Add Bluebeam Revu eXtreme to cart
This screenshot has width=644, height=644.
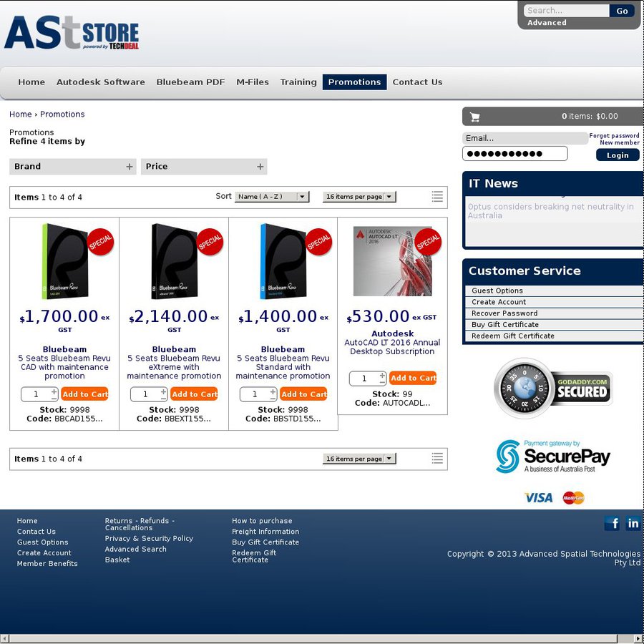point(194,394)
